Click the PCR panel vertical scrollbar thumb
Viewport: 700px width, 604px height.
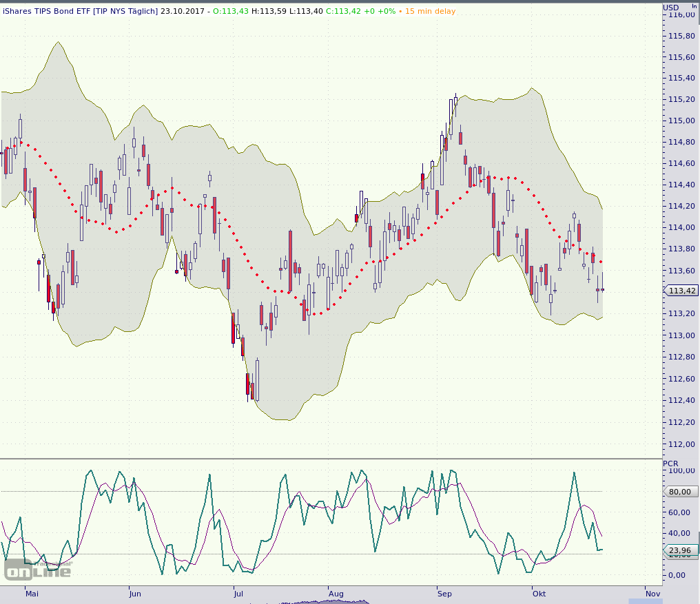(x=699, y=542)
